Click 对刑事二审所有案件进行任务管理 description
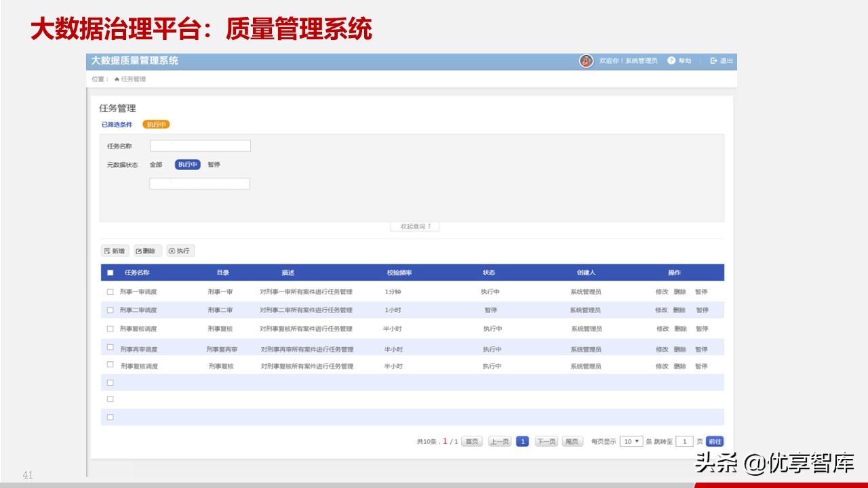Screen dimensions: 868x488 306,310
